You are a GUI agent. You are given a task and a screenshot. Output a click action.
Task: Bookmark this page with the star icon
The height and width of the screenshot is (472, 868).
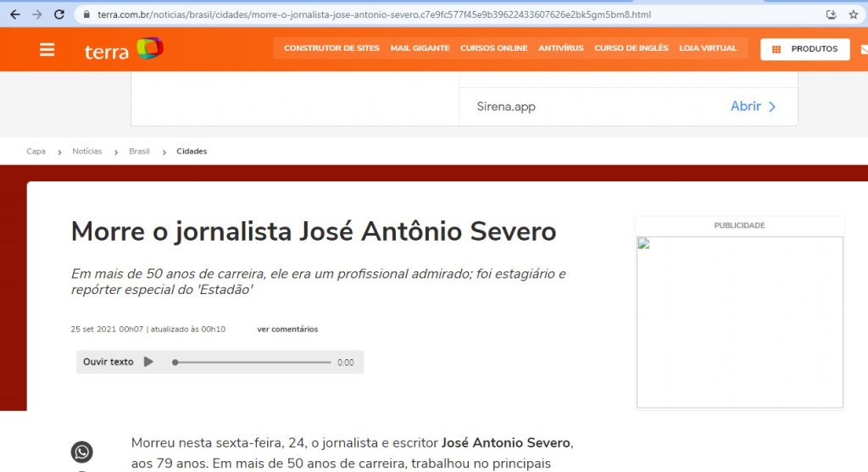coord(854,14)
